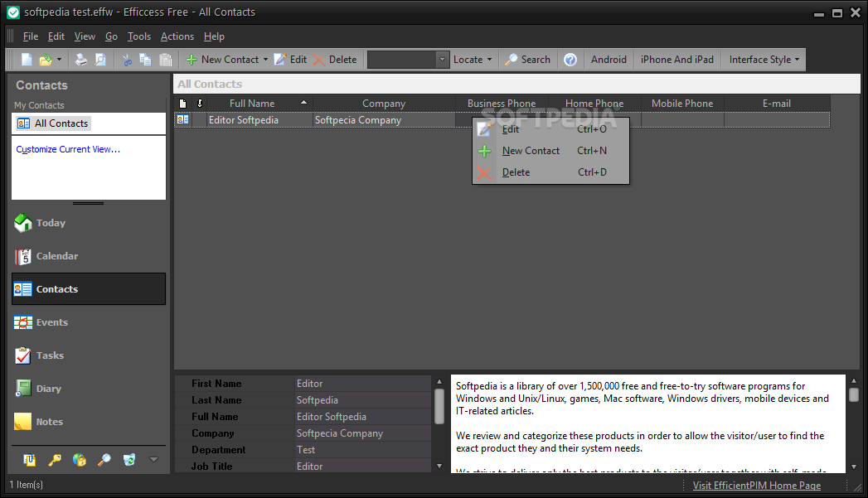The image size is (868, 498).
Task: Expand the New Contact dropdown arrow
Action: click(266, 59)
